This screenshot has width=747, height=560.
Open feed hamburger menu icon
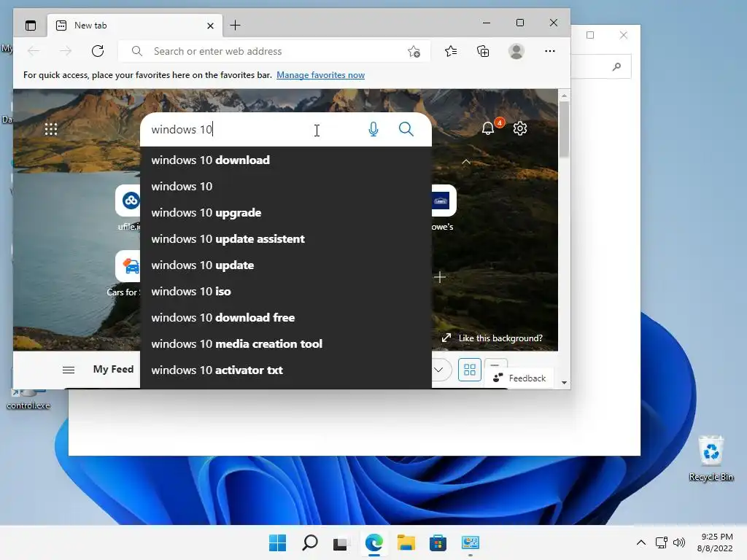coord(69,370)
